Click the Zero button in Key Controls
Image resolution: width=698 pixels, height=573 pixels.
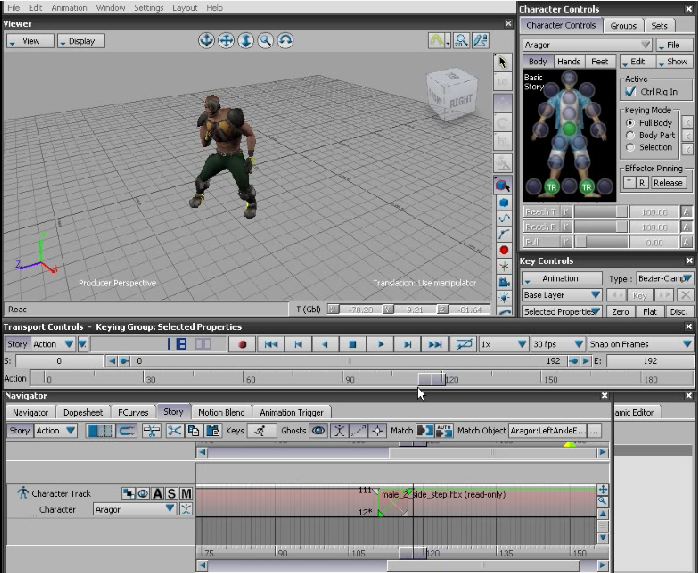point(621,312)
